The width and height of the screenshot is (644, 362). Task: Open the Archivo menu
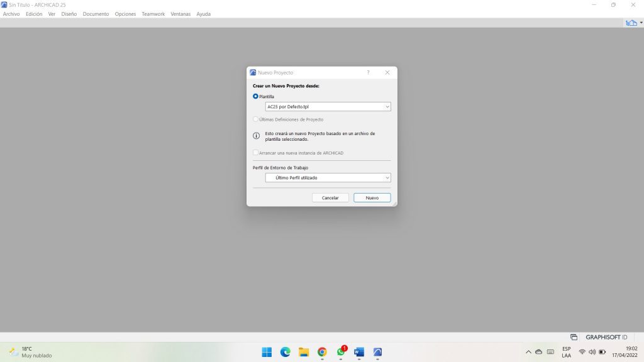click(x=11, y=14)
